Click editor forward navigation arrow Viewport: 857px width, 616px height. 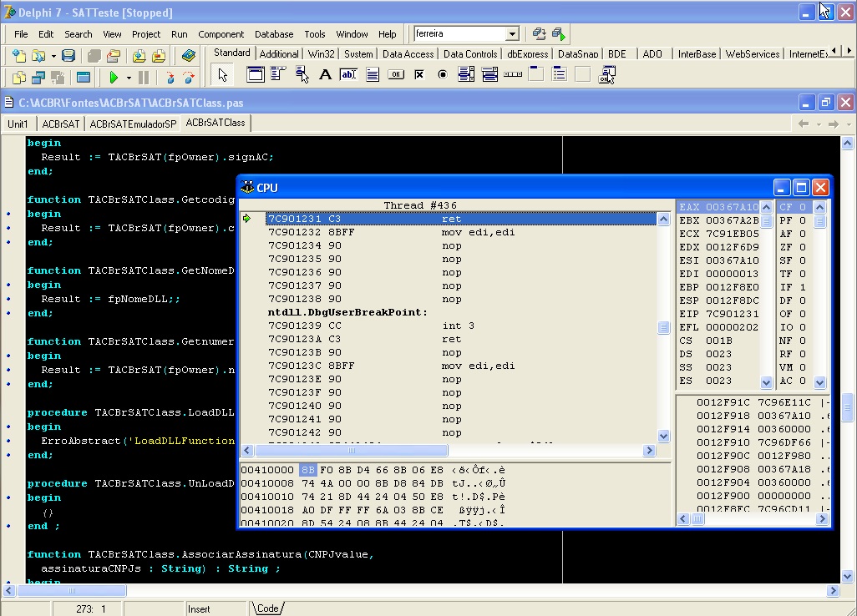coord(834,124)
